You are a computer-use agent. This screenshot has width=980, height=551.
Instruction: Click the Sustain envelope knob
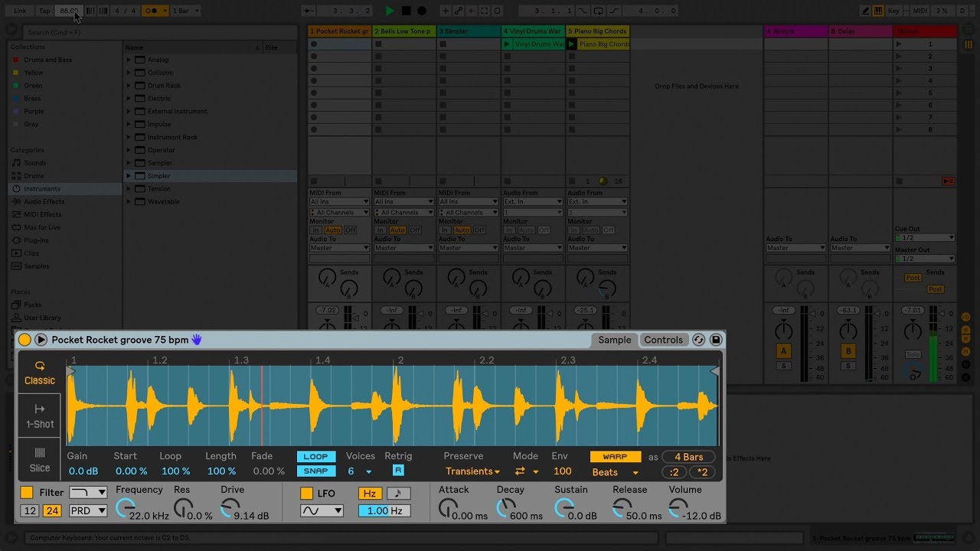point(563,507)
